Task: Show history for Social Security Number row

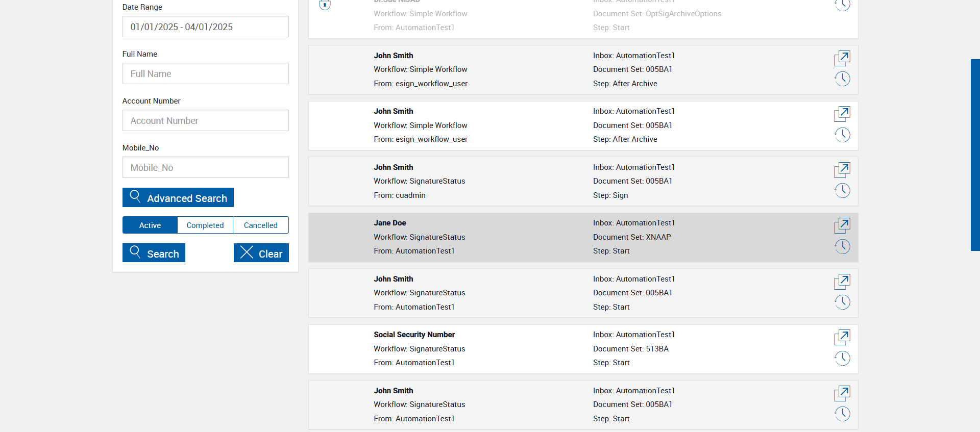Action: coord(842,359)
